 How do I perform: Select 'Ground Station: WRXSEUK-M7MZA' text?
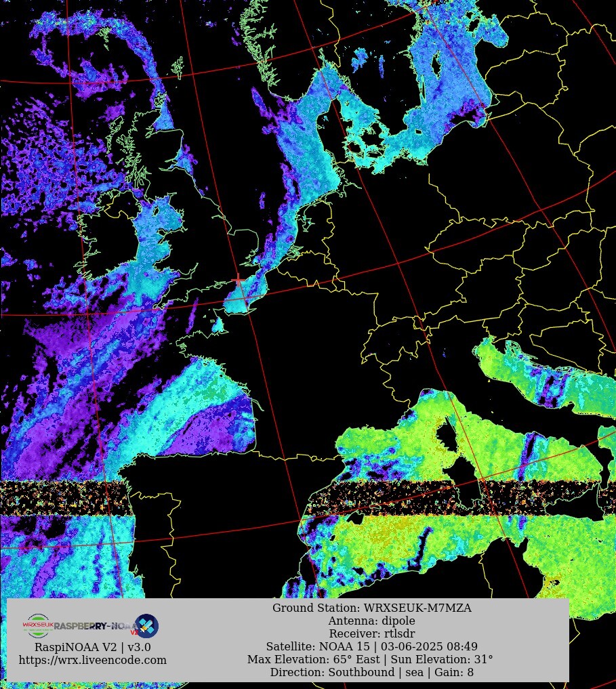372,608
